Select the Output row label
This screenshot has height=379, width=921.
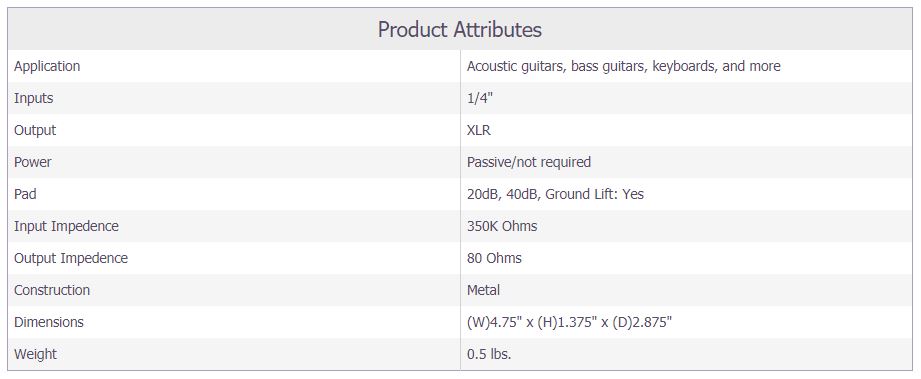pyautogui.click(x=35, y=130)
